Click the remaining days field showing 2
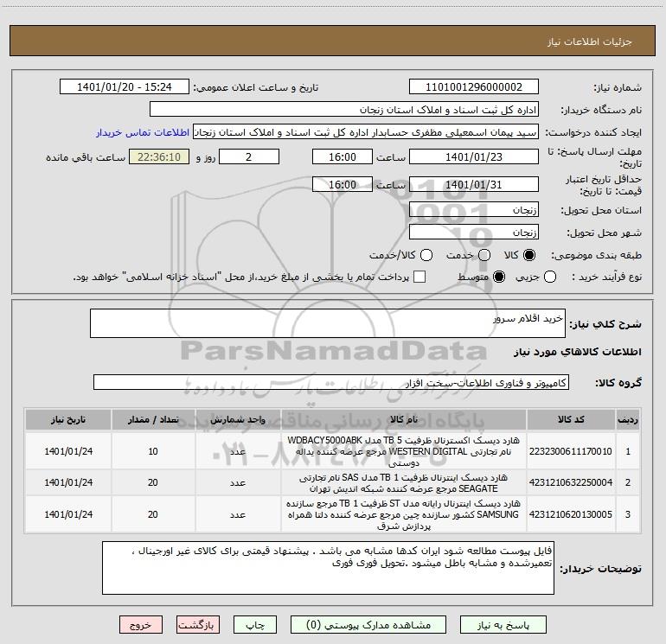 249,156
